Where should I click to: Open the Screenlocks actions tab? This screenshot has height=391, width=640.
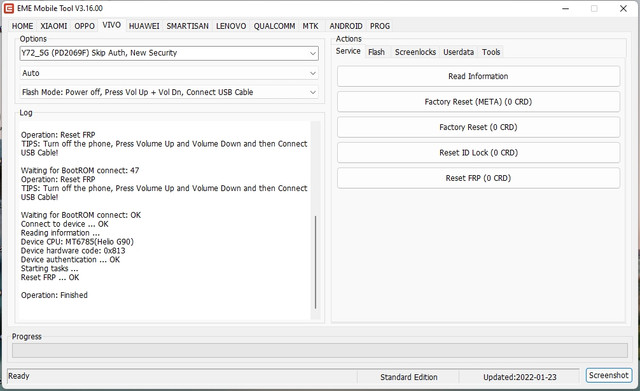(x=415, y=52)
